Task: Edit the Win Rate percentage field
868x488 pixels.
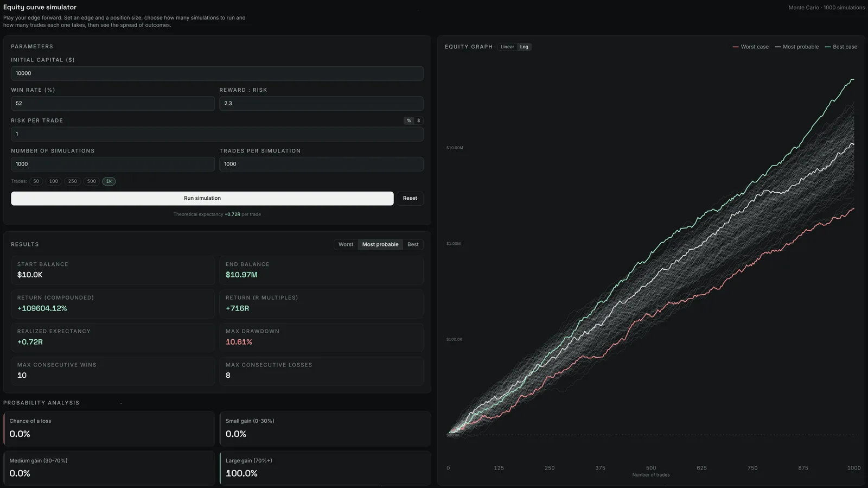Action: click(113, 103)
